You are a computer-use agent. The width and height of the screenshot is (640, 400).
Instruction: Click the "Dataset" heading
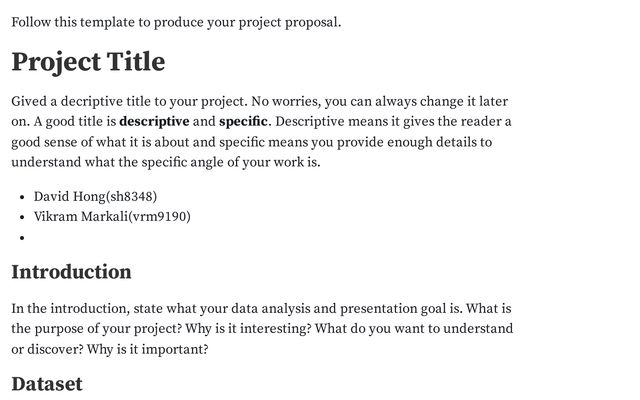(x=47, y=384)
